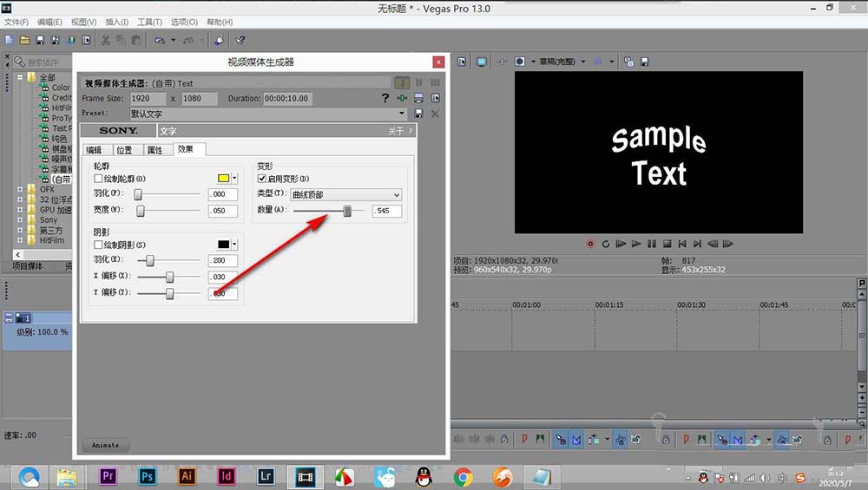
Task: Click the Animate button
Action: tap(106, 445)
